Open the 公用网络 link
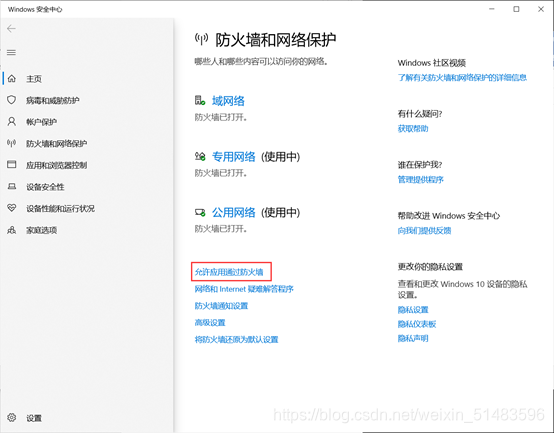The image size is (554, 433). tap(234, 212)
